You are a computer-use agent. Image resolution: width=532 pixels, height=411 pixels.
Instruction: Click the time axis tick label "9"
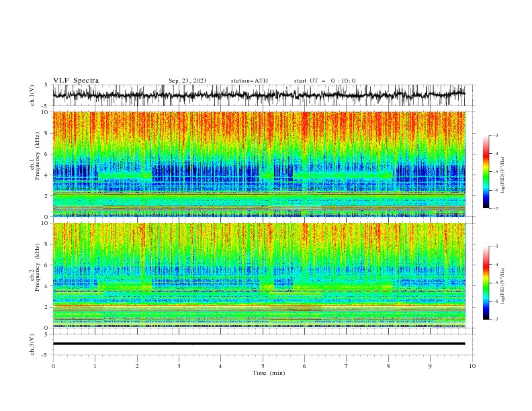pos(430,366)
